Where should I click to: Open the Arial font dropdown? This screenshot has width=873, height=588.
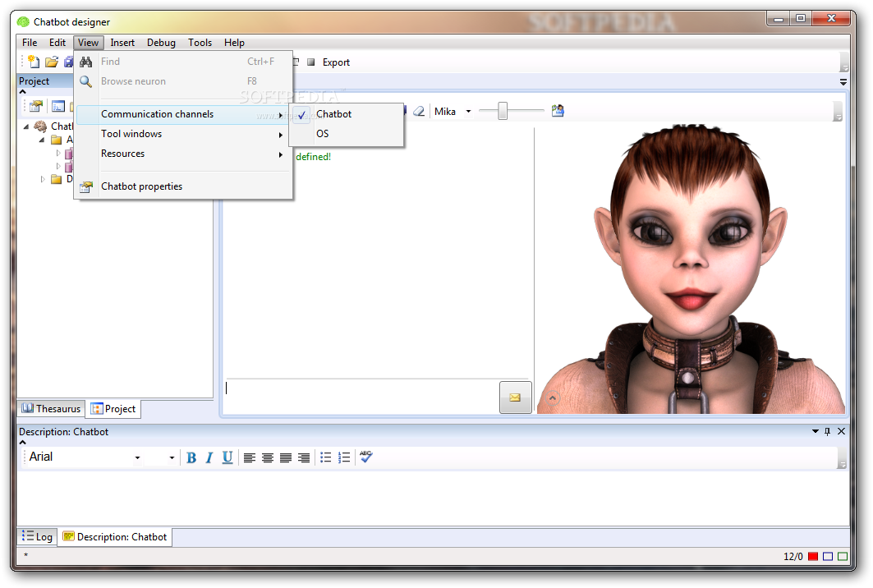tap(137, 457)
